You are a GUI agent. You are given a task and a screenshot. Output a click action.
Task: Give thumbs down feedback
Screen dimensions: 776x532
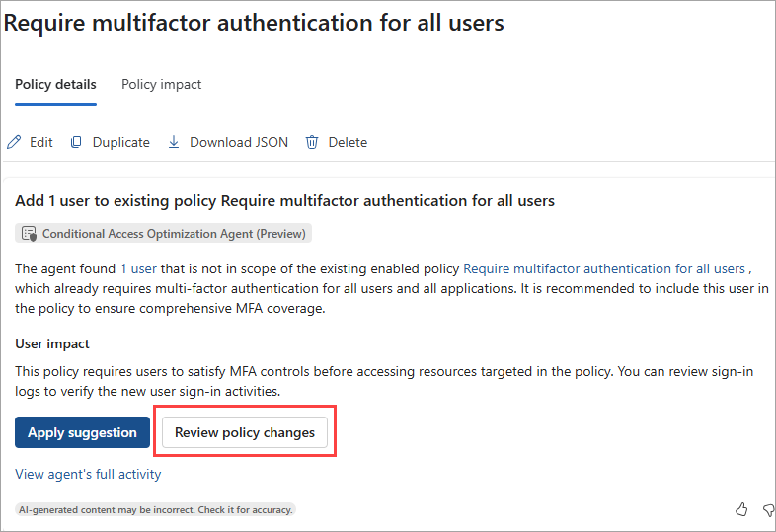[768, 509]
